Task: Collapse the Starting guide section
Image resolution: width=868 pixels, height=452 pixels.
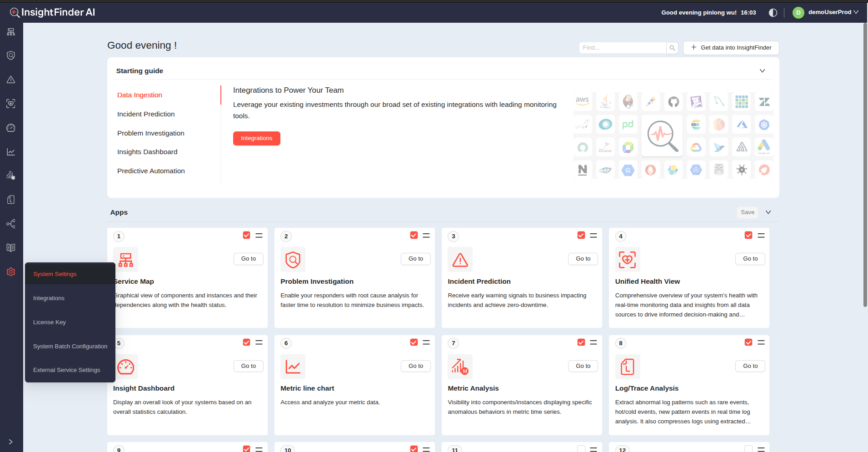Action: [x=762, y=71]
